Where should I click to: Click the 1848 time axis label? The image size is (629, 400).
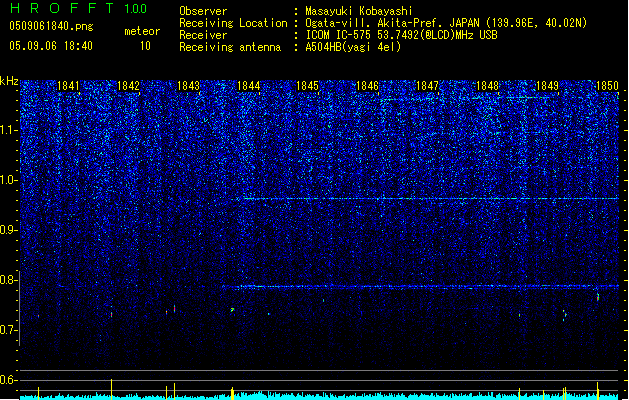pos(487,86)
